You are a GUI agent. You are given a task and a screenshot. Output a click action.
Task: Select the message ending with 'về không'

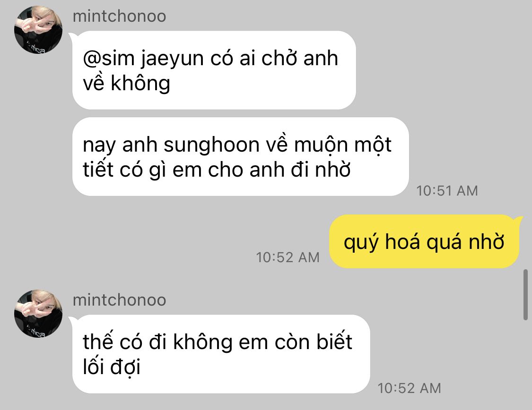click(214, 70)
